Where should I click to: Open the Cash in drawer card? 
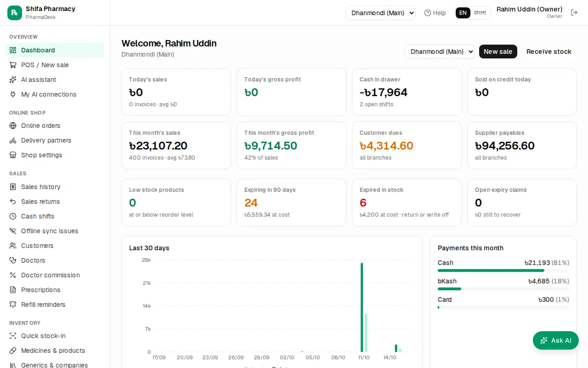pos(407,92)
